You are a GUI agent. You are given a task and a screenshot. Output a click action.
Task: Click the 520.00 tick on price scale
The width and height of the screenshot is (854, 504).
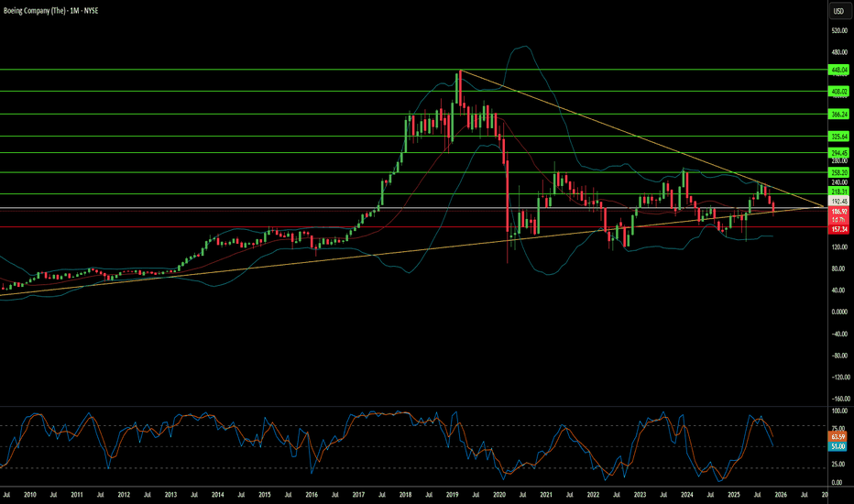pos(838,30)
